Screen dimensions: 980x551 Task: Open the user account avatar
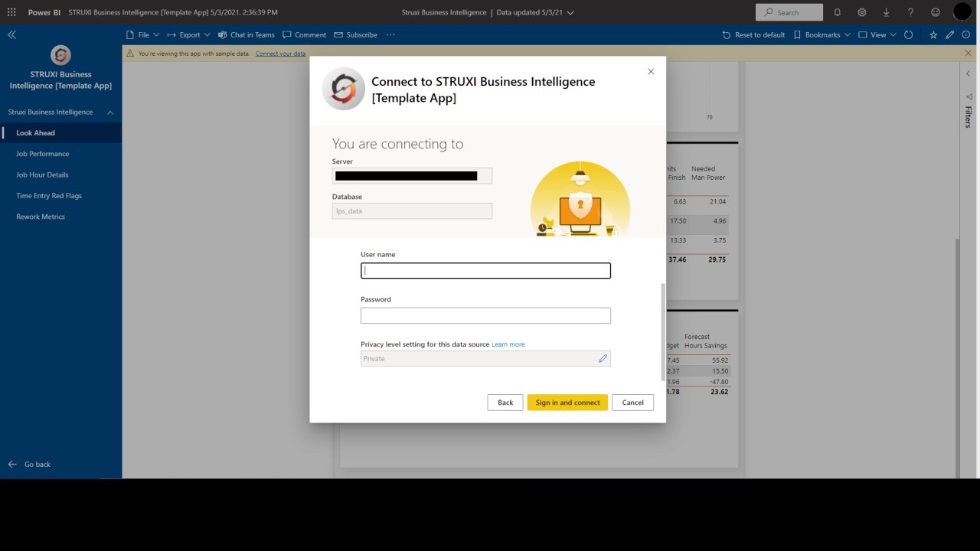[x=962, y=12]
